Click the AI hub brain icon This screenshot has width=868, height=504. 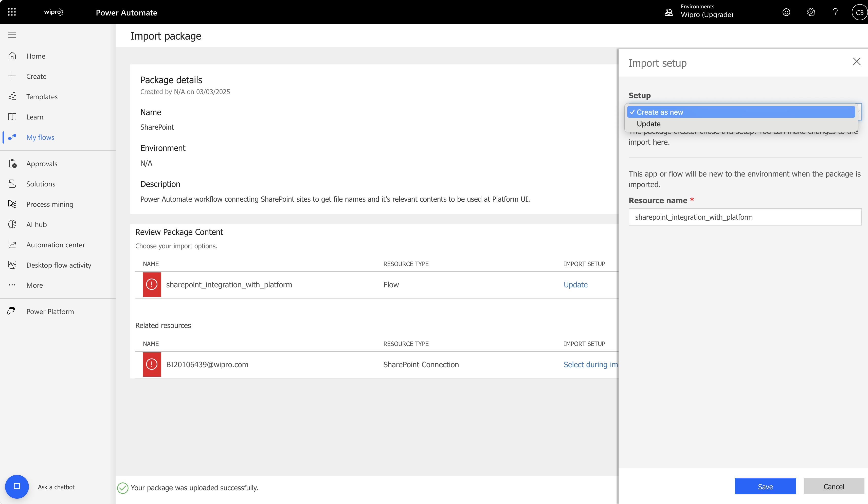12,224
